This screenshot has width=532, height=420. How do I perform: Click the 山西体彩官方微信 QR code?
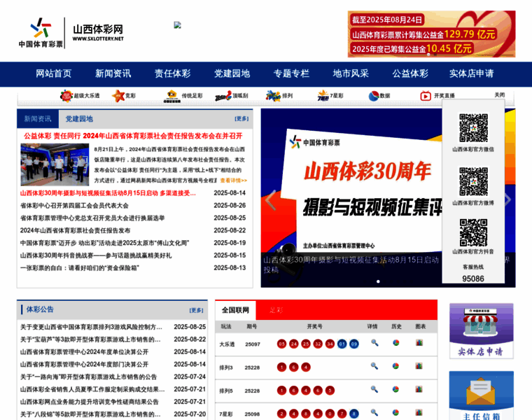(473, 128)
